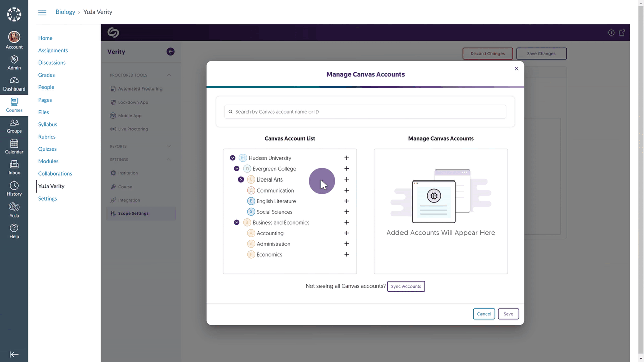Open Quizzes in the course menu
This screenshot has width=644, height=362.
(47, 149)
